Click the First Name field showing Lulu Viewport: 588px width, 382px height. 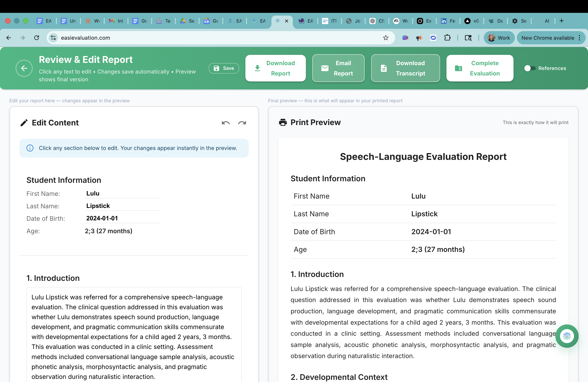122,193
